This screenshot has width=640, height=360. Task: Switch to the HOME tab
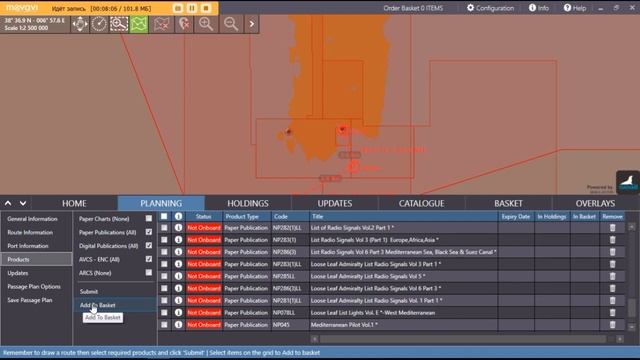click(74, 203)
